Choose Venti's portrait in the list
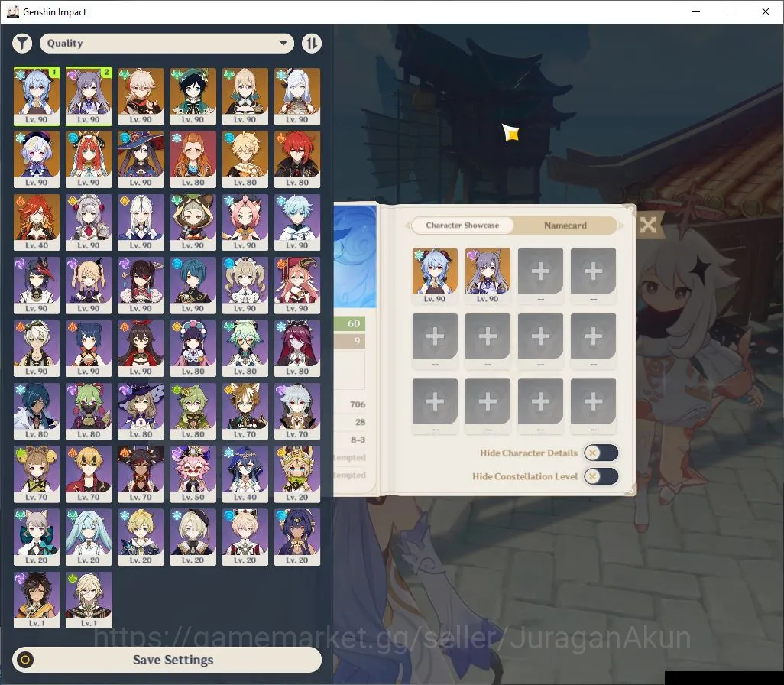The height and width of the screenshot is (685, 784). pyautogui.click(x=193, y=96)
